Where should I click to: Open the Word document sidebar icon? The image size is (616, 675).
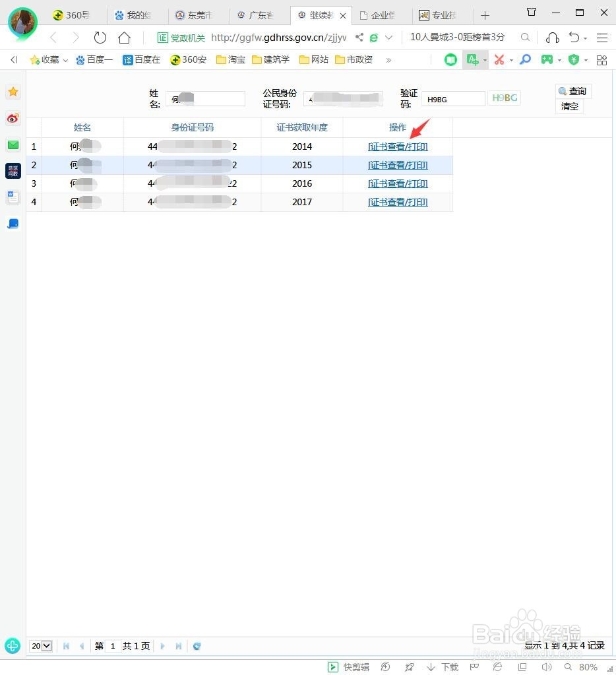(x=13, y=197)
